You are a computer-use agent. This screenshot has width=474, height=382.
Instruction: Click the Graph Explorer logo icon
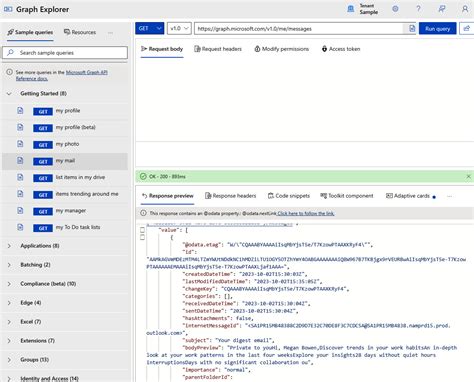coord(8,9)
